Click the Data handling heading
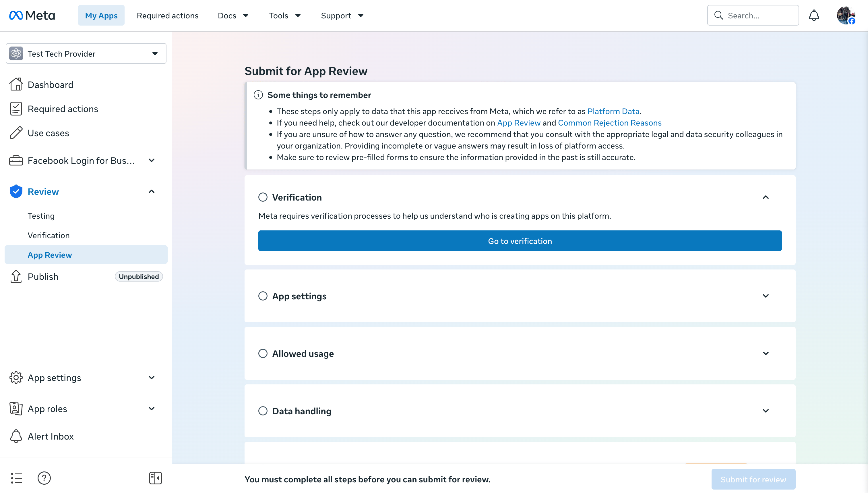 coord(301,411)
